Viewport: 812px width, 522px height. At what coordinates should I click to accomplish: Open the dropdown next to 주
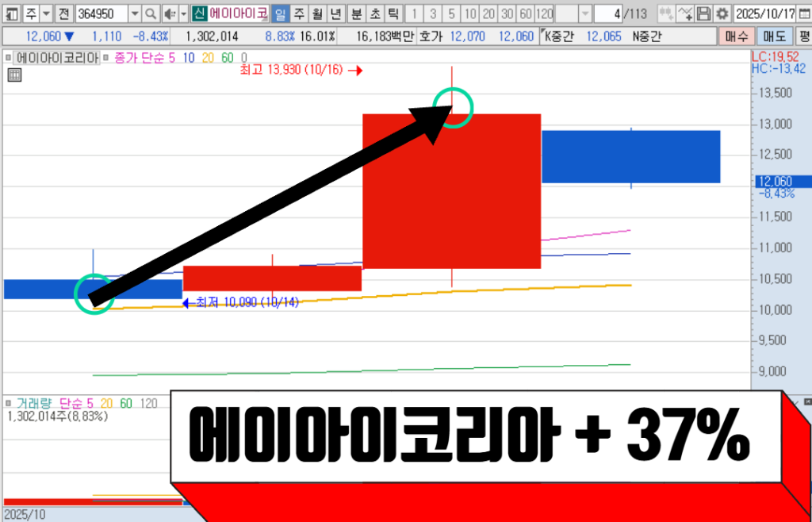coord(45,14)
